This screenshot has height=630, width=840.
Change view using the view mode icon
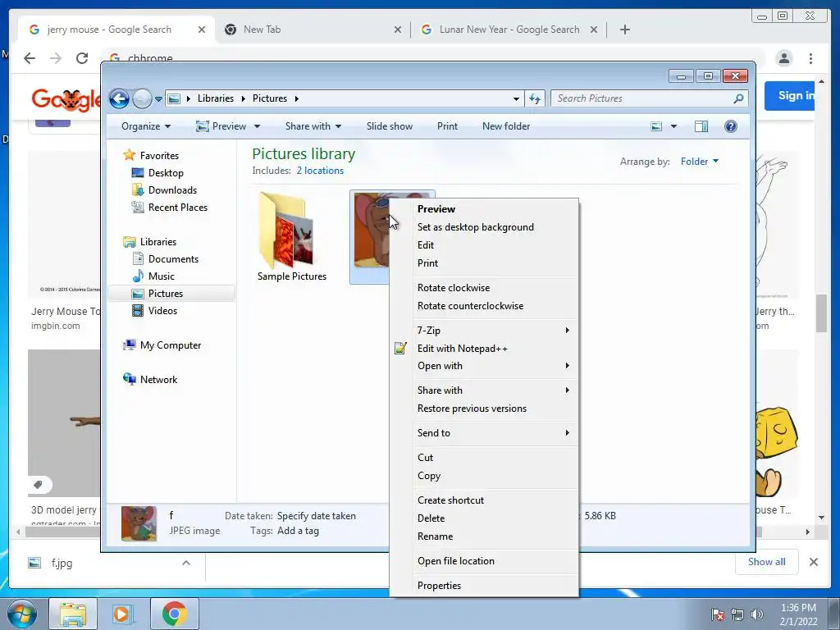click(x=656, y=126)
